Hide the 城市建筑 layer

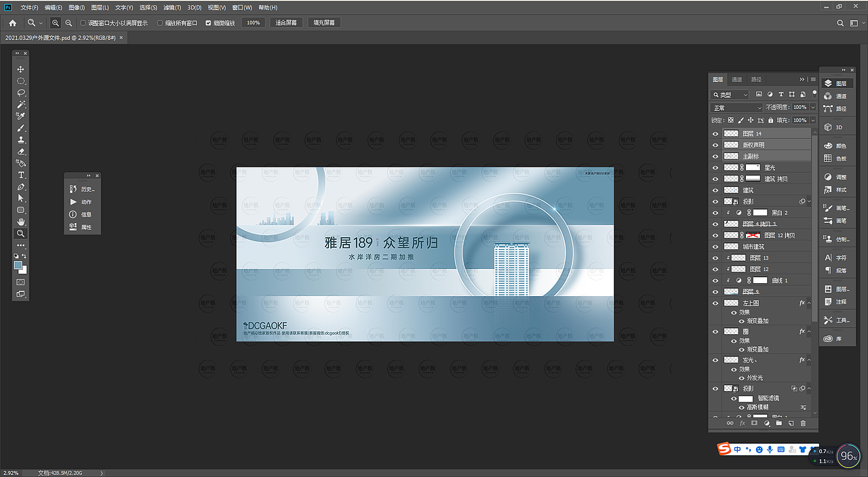pyautogui.click(x=715, y=247)
